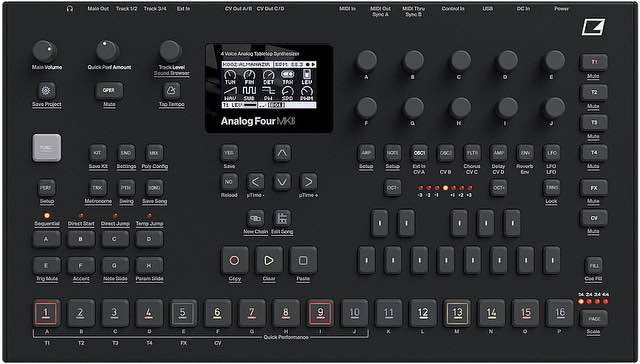Click the Down arrow key

coord(282,182)
